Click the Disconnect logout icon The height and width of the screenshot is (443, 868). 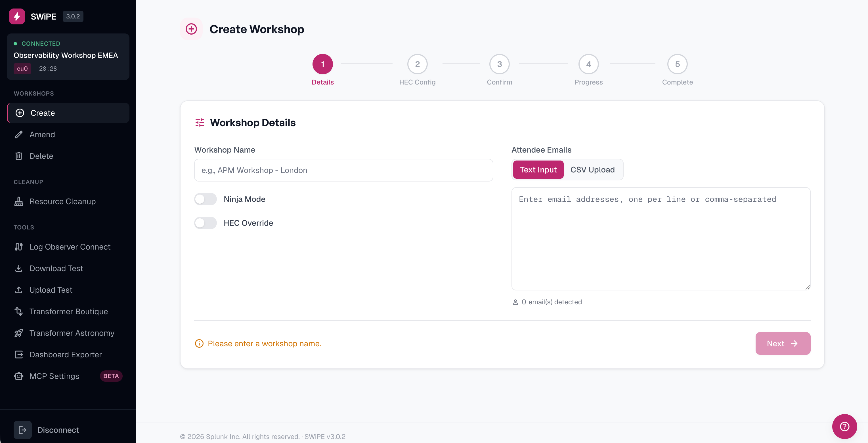pos(23,430)
